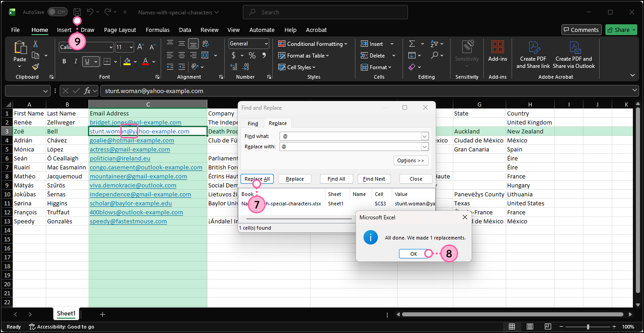This screenshot has height=333, width=644.
Task: Toggle the AutoSave switch
Action: coord(57,12)
